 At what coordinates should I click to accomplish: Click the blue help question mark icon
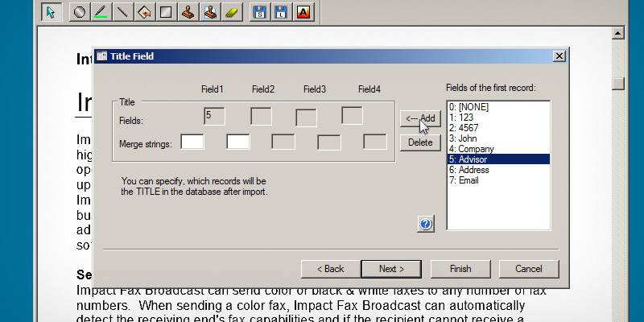point(427,224)
